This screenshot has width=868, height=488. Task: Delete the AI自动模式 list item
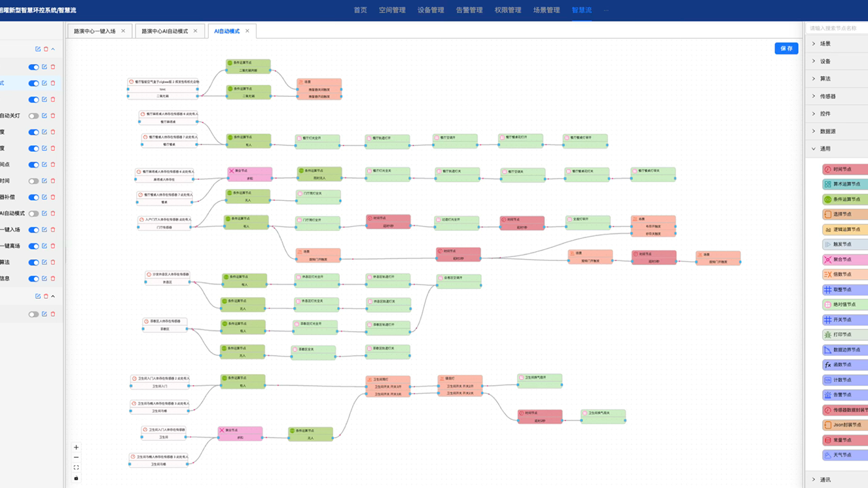point(53,213)
